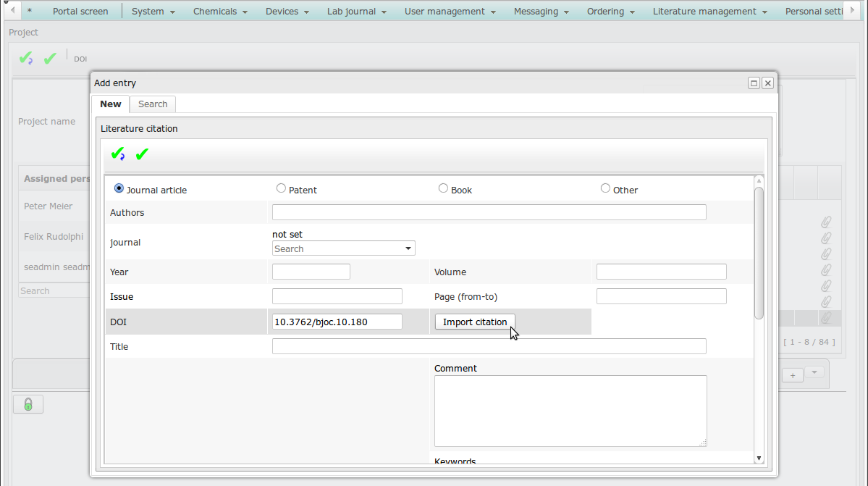The height and width of the screenshot is (486, 868).
Task: Click into the Authors input field
Action: coord(489,212)
